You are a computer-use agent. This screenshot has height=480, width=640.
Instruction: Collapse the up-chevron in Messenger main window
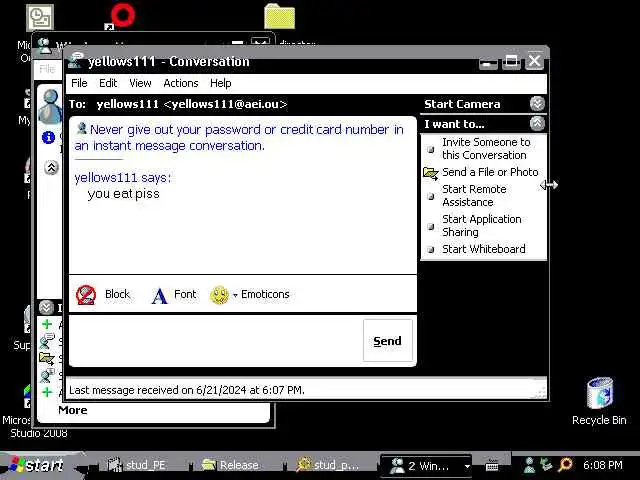(x=51, y=167)
